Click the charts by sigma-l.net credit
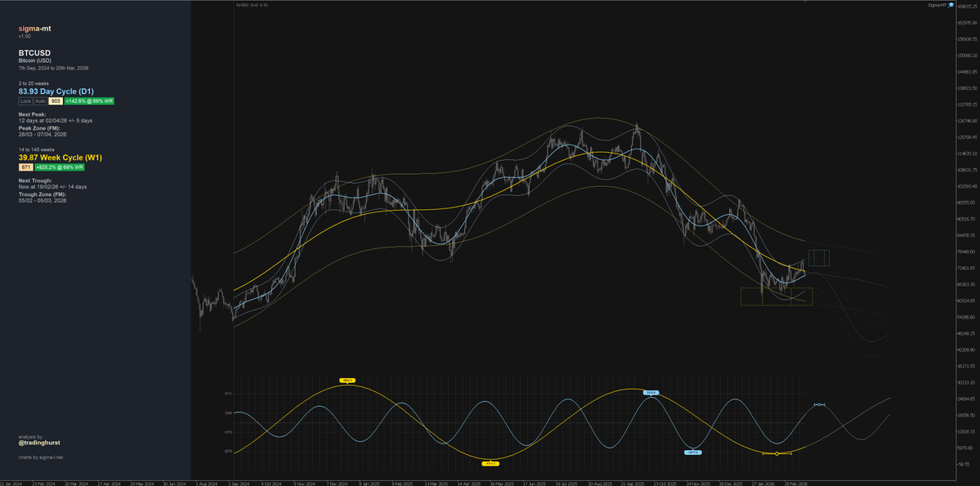This screenshot has height=486, width=980. click(41, 457)
